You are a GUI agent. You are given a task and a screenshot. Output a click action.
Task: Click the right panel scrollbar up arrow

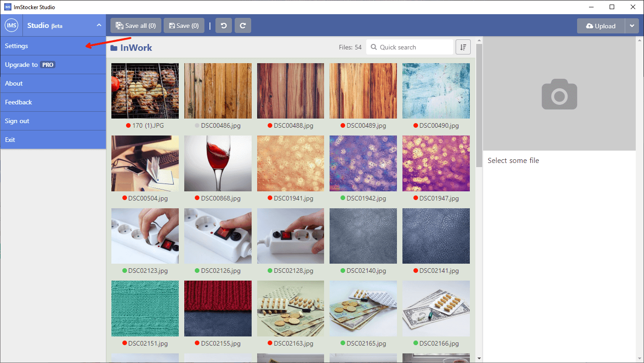(640, 40)
